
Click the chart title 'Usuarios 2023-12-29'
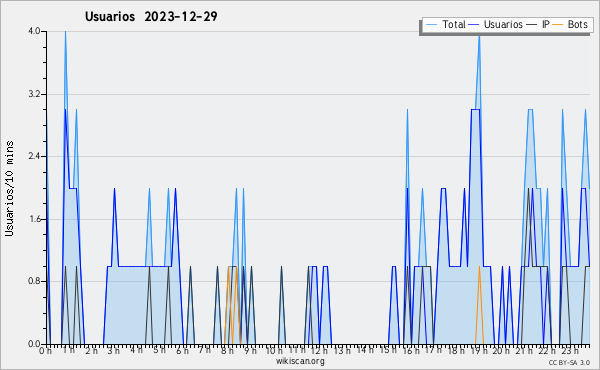pyautogui.click(x=151, y=16)
